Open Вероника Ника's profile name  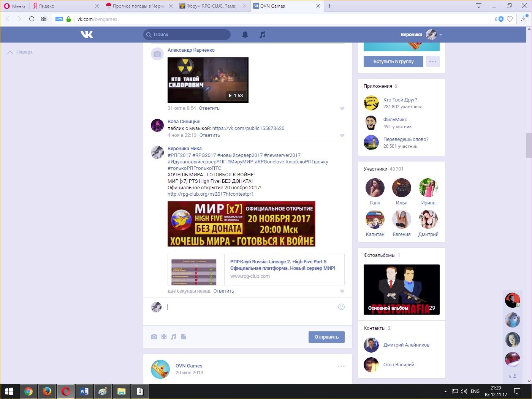[185, 149]
